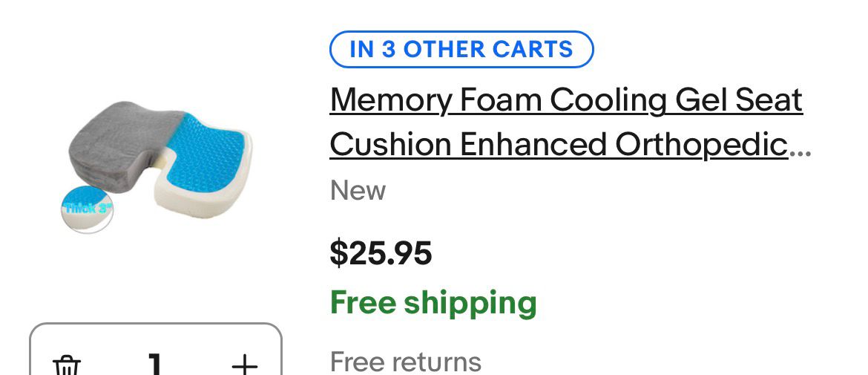
Task: Open the Memory Foam Cooling Gel Seat link
Action: coord(566,100)
